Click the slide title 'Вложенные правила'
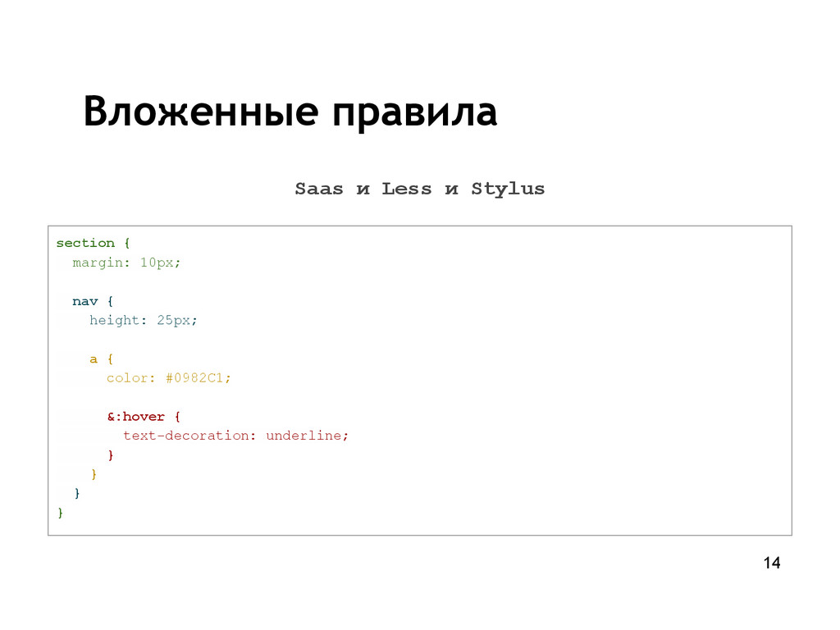 point(290,112)
